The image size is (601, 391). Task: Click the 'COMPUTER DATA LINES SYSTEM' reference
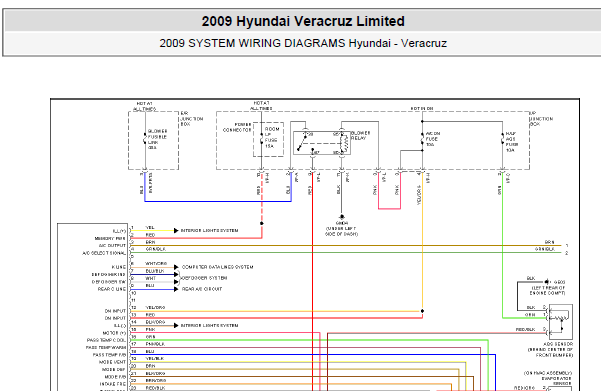pyautogui.click(x=217, y=267)
